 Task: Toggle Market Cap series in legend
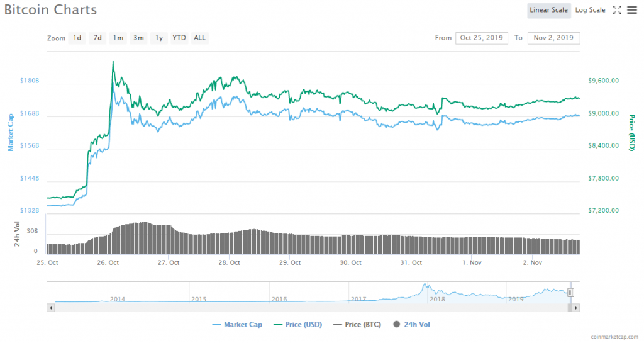coord(237,325)
